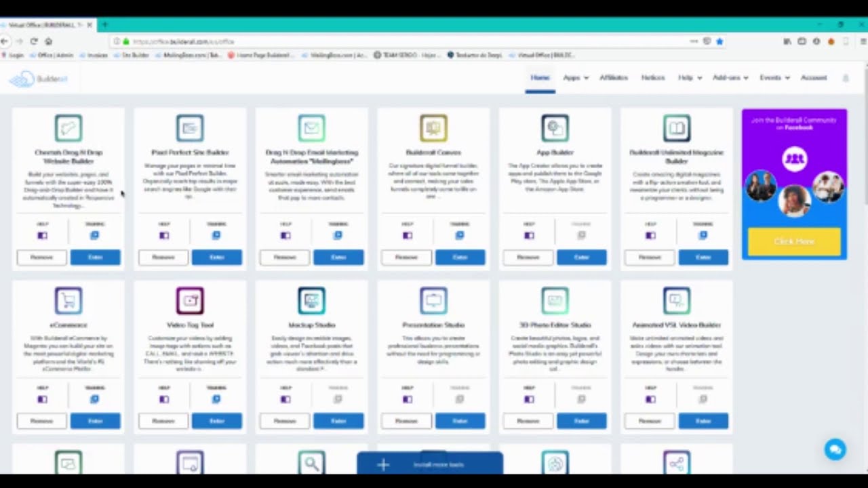Click the page vertical scrollbar

pos(865,136)
